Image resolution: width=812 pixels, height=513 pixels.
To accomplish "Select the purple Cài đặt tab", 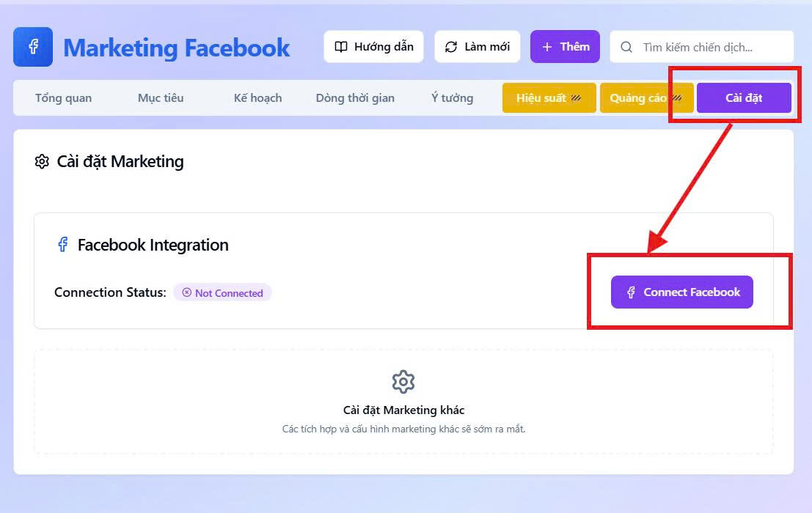I will click(744, 97).
